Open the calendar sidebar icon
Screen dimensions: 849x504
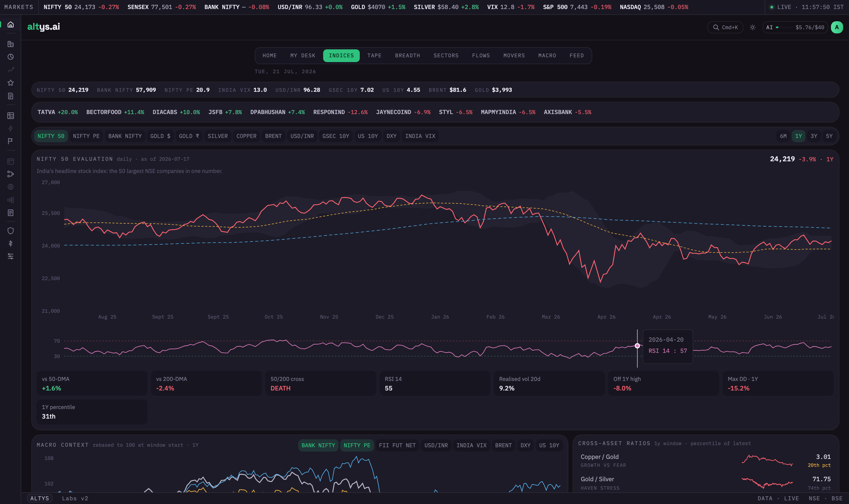11,161
